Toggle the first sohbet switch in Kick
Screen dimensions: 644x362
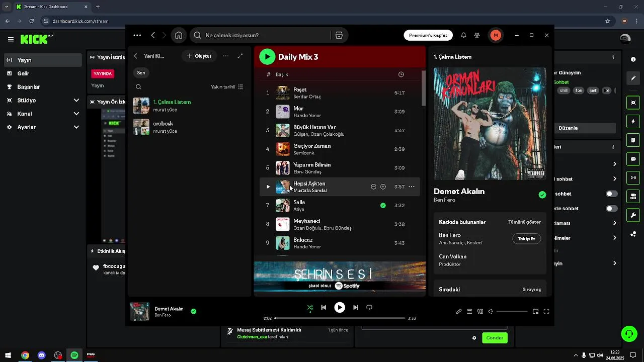click(611, 194)
